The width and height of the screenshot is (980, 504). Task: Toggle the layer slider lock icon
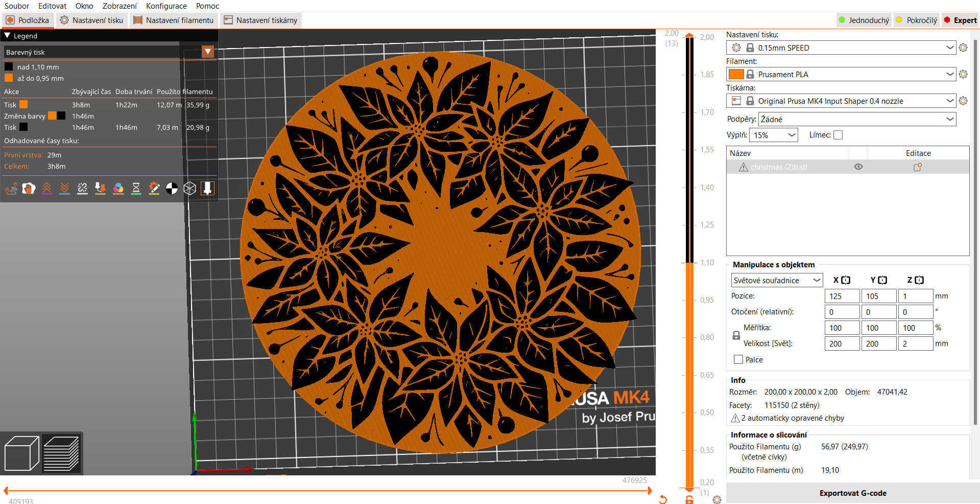(689, 499)
